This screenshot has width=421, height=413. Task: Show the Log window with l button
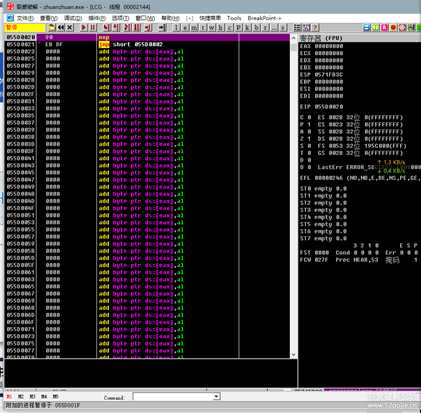point(176,28)
